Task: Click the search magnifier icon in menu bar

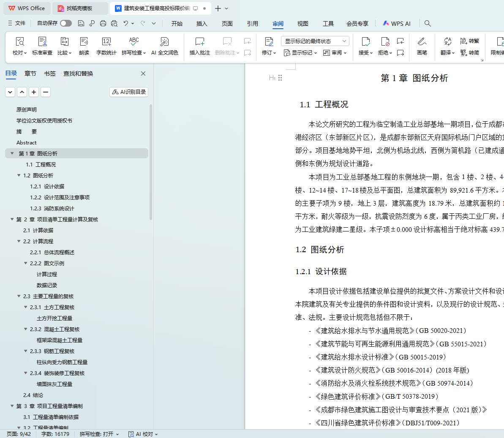Action: pyautogui.click(x=428, y=24)
